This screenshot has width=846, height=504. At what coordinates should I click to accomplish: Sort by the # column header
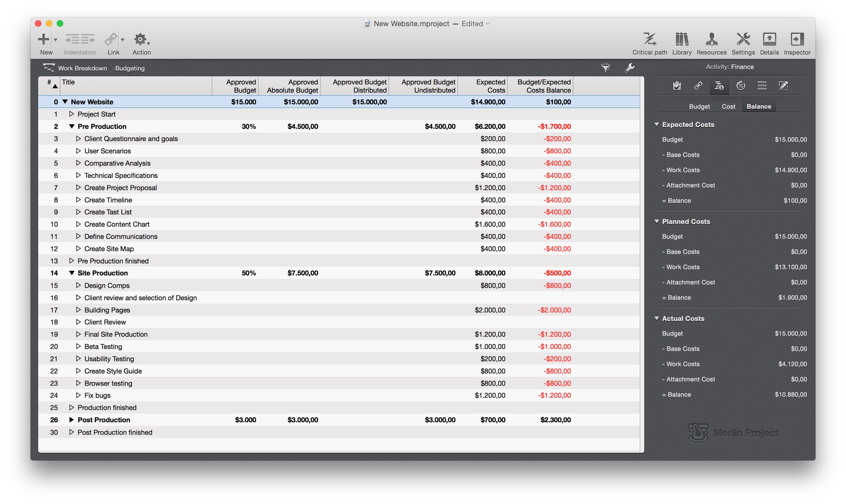(x=49, y=86)
